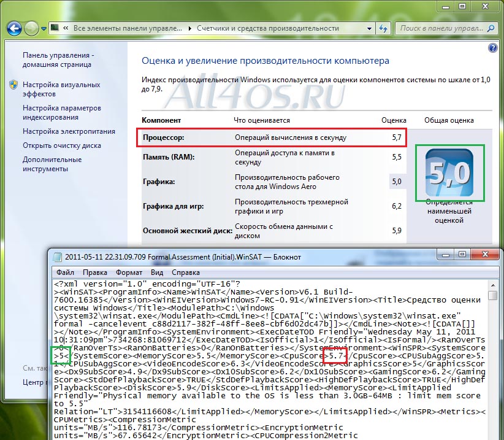
Task: Click the processor score value 5,7
Action: coord(397,137)
